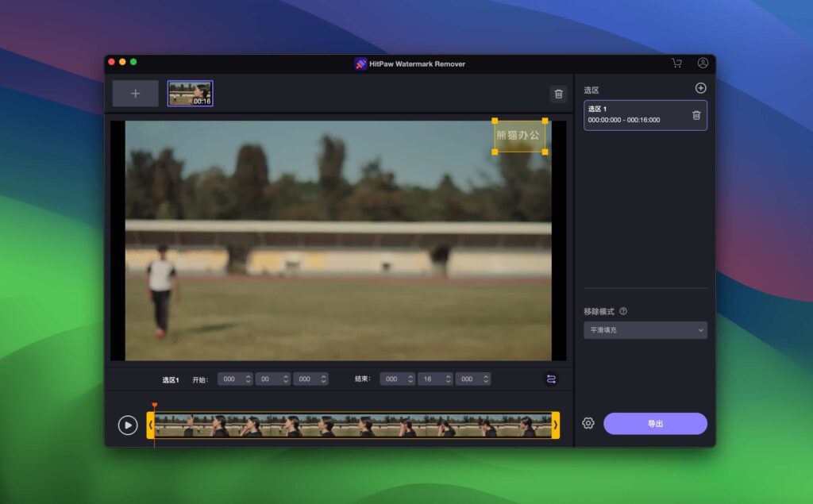The height and width of the screenshot is (504, 813).
Task: Delete 选区 1 using its trash icon
Action: coord(696,115)
